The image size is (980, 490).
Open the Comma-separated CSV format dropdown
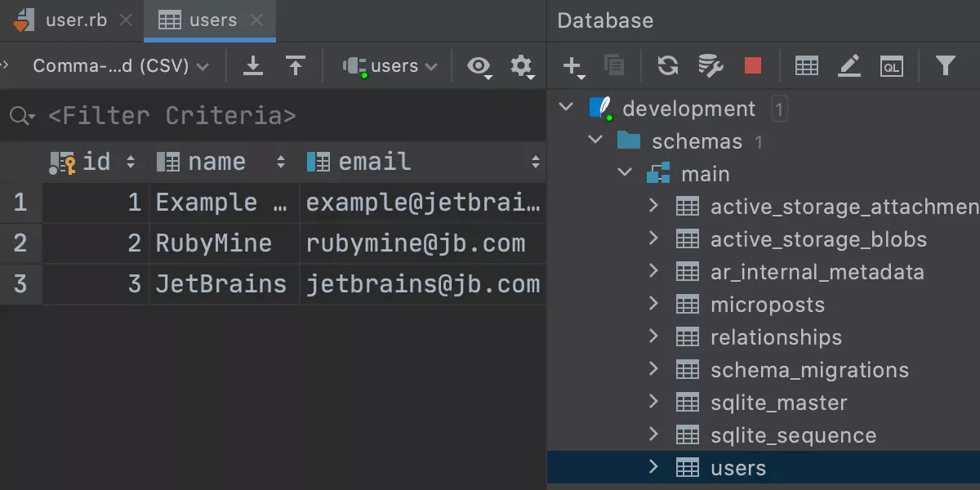click(120, 66)
